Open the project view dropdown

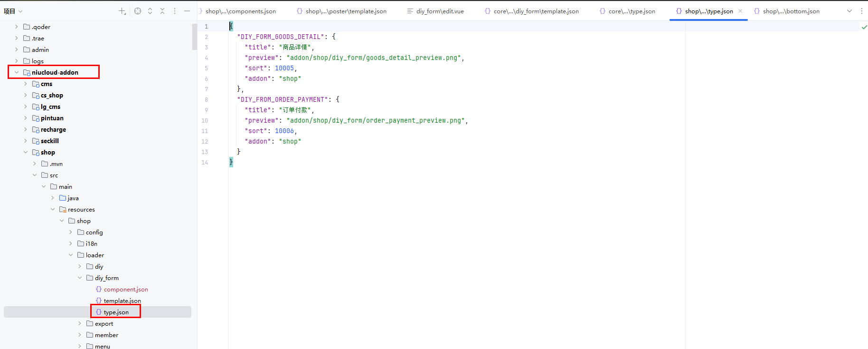13,11
